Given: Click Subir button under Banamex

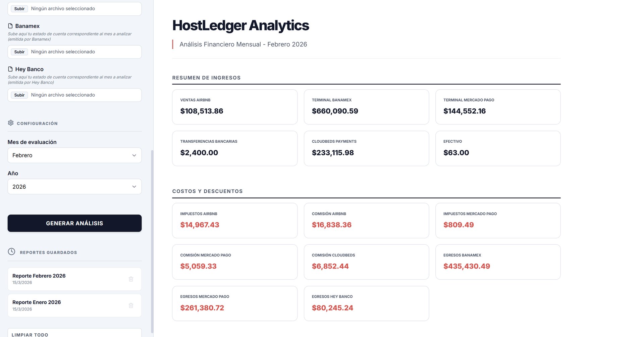Looking at the screenshot, I should pyautogui.click(x=19, y=52).
